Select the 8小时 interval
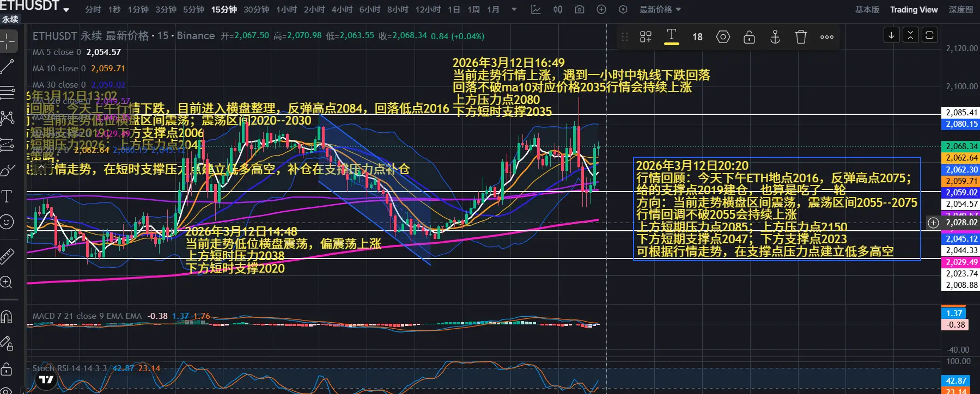 398,9
